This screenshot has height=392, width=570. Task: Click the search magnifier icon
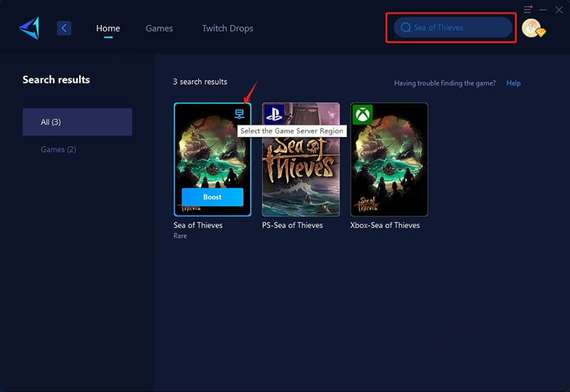click(405, 28)
